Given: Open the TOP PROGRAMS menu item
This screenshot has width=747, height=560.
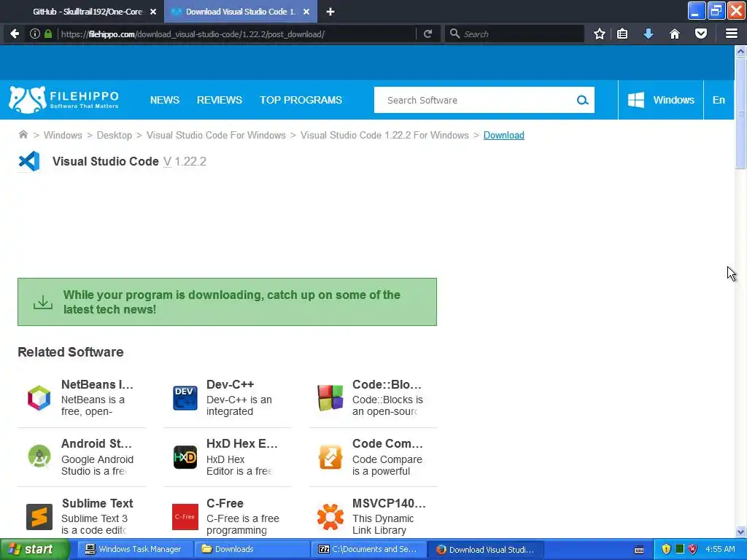Looking at the screenshot, I should (x=301, y=100).
